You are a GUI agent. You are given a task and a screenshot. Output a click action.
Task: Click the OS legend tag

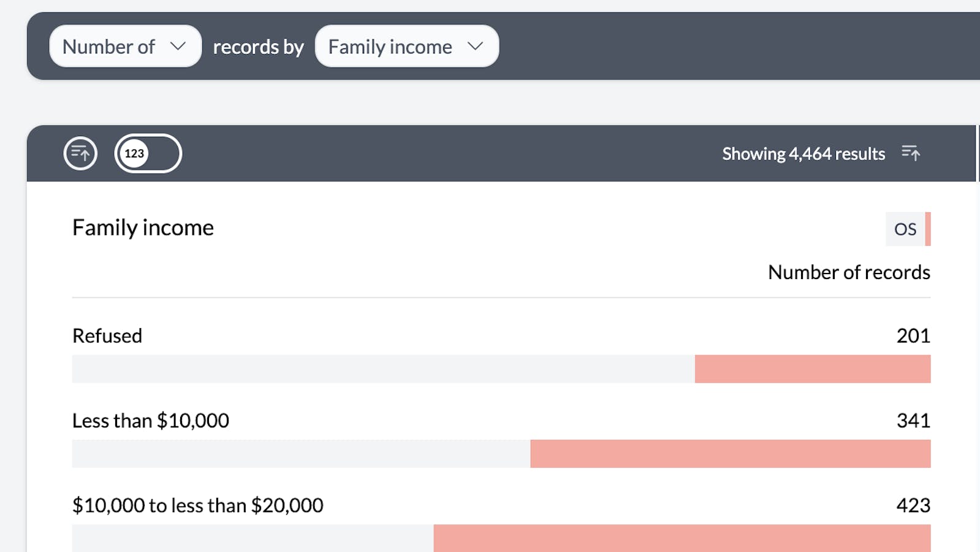point(905,229)
